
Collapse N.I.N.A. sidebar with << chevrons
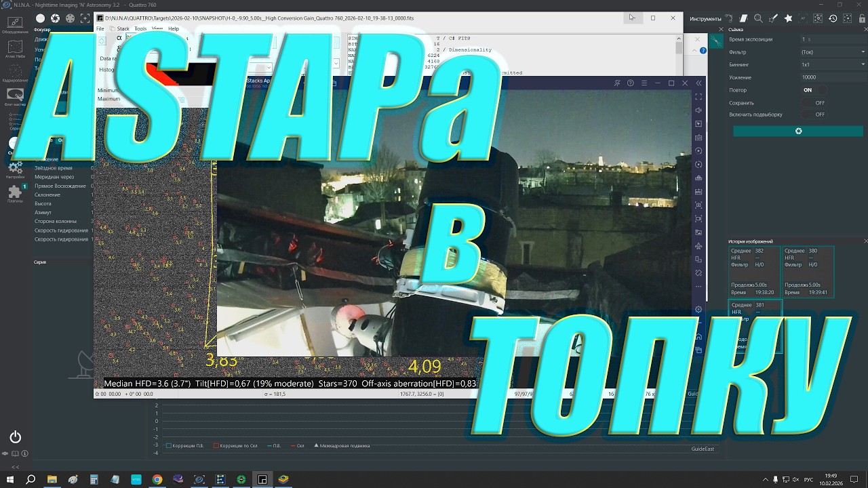pyautogui.click(x=15, y=467)
